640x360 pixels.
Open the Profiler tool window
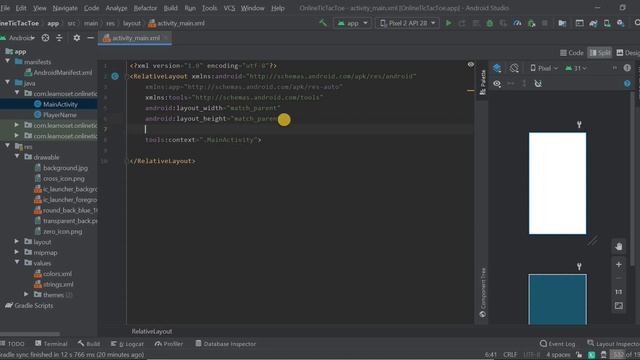coord(169,344)
